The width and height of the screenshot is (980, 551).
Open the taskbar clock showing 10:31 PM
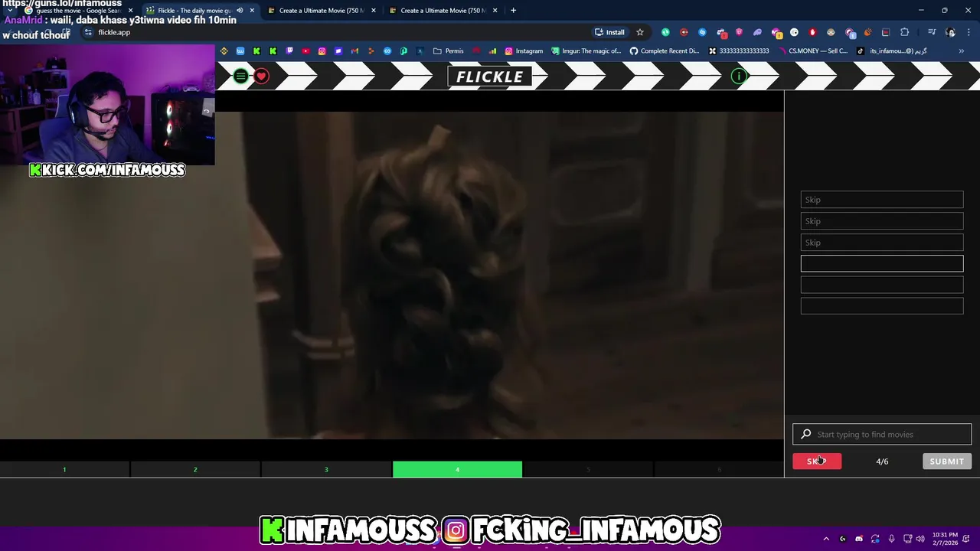943,539
